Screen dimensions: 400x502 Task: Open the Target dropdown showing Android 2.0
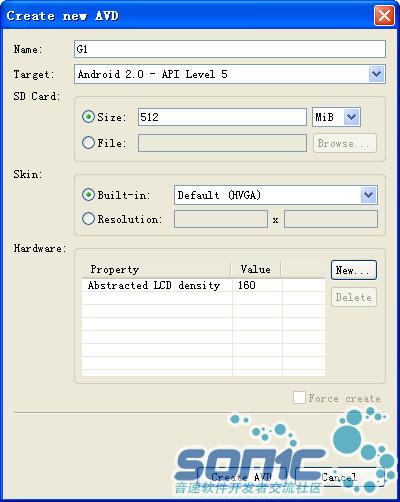pyautogui.click(x=230, y=74)
